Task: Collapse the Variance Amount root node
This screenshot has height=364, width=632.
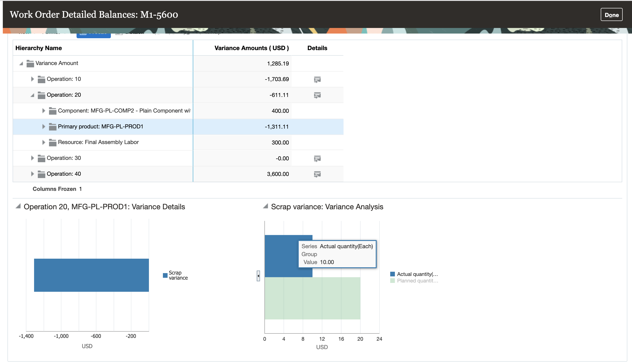Action: pos(21,63)
